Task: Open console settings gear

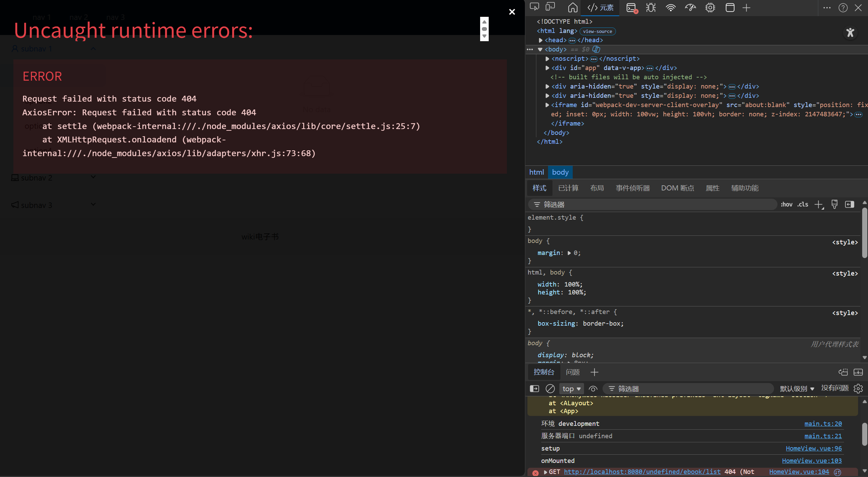Action: tap(858, 388)
